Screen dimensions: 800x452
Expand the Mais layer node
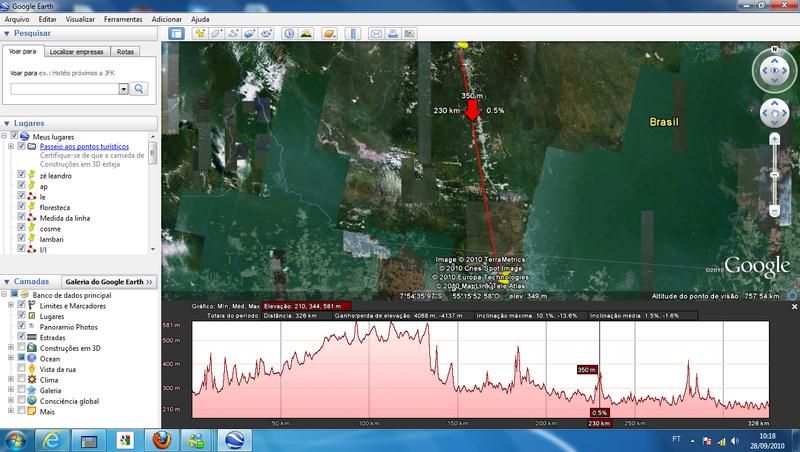coord(11,410)
